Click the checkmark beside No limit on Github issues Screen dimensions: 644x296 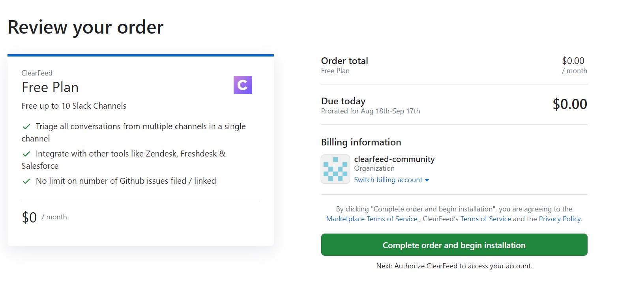(x=26, y=181)
